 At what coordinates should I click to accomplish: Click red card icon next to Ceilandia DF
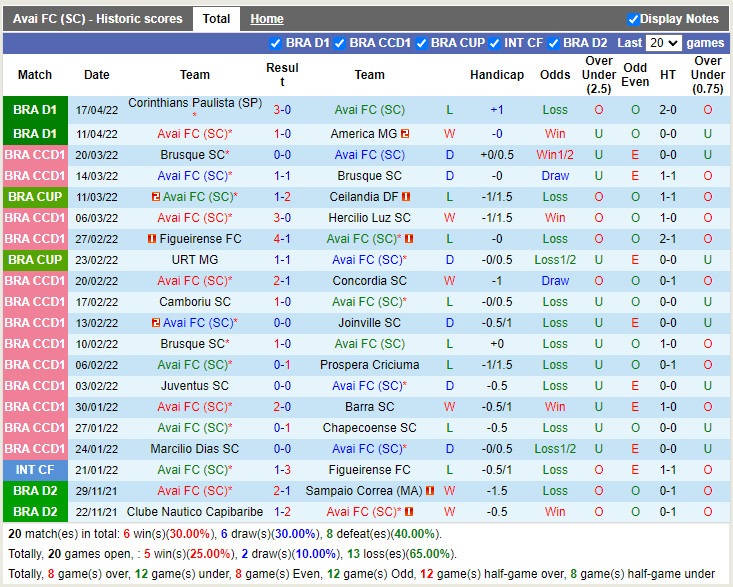tap(406, 197)
